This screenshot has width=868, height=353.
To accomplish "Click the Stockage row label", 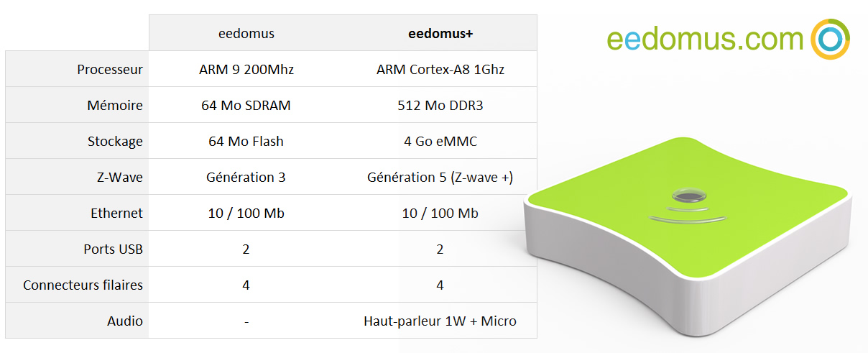I will (x=115, y=142).
